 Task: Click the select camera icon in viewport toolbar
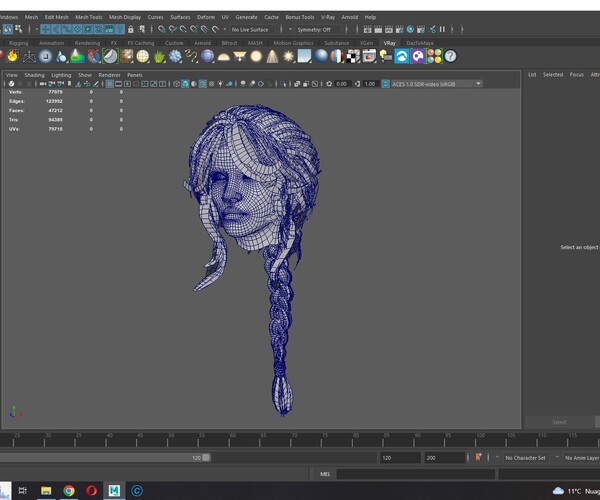(42, 84)
